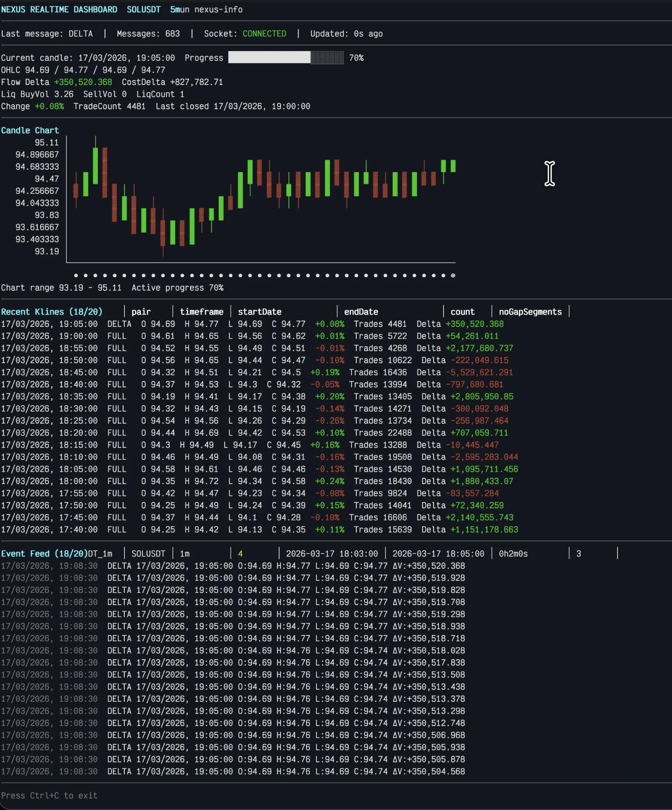Click the 0h2m0s duration cell

click(513, 553)
